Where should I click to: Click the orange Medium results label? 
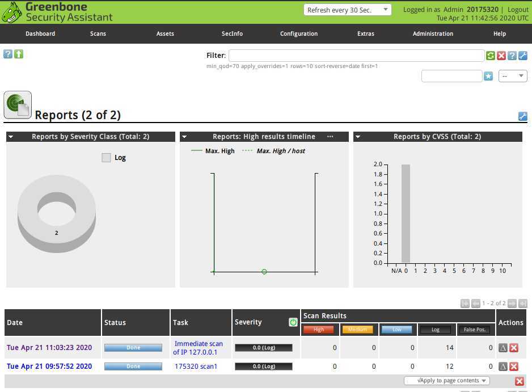pyautogui.click(x=358, y=330)
